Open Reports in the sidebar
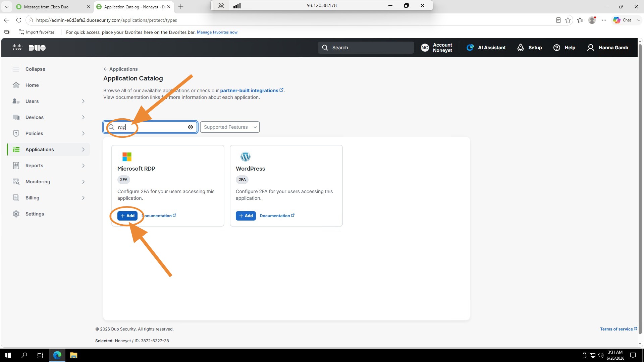Viewport: 644px width, 362px height. (x=34, y=166)
